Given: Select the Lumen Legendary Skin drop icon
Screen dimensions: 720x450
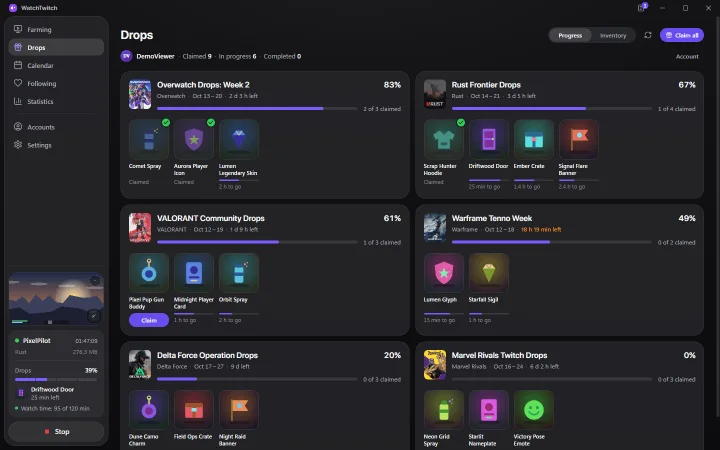Looking at the screenshot, I should point(239,140).
